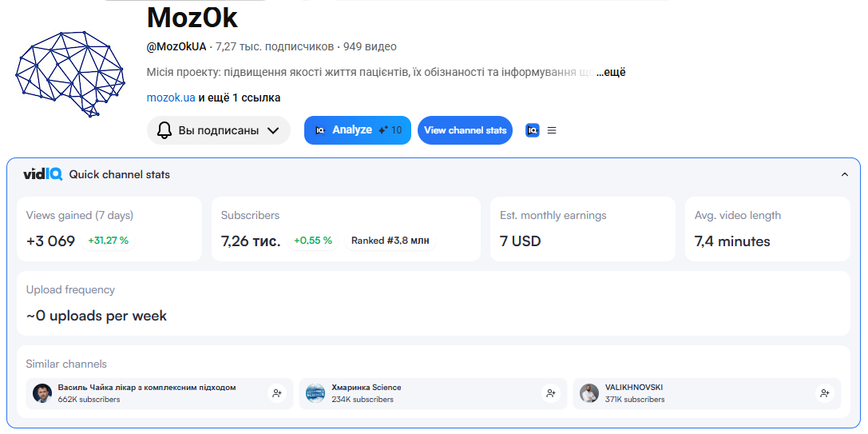Click the 7,4 minutes average length value

pyautogui.click(x=732, y=241)
